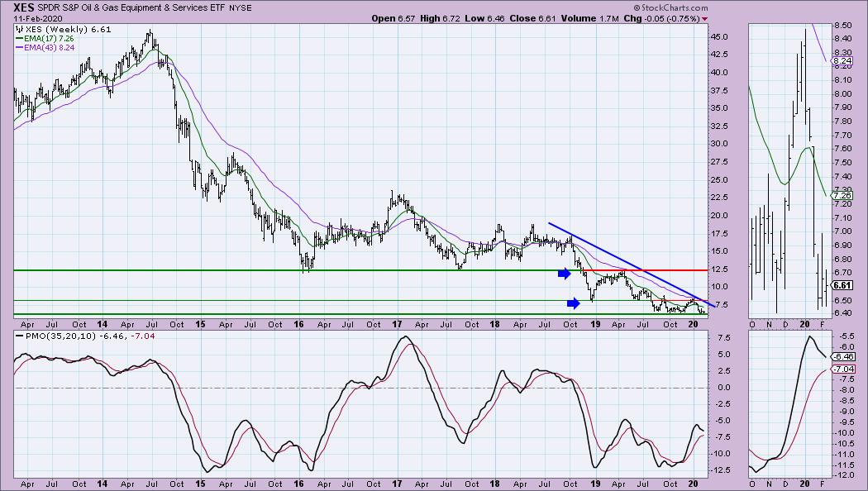Click the -12.5 label on PMO axis
This screenshot has height=491, width=868.
720,470
